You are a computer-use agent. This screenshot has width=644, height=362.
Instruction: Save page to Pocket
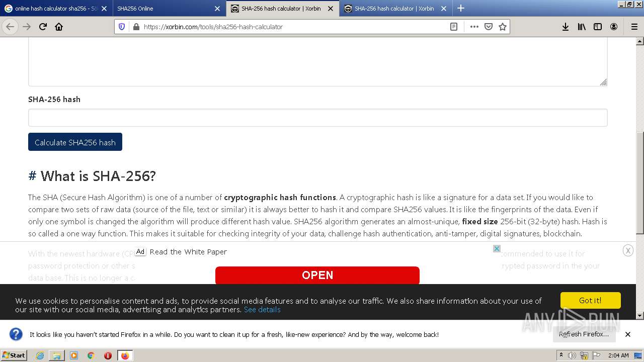(488, 27)
